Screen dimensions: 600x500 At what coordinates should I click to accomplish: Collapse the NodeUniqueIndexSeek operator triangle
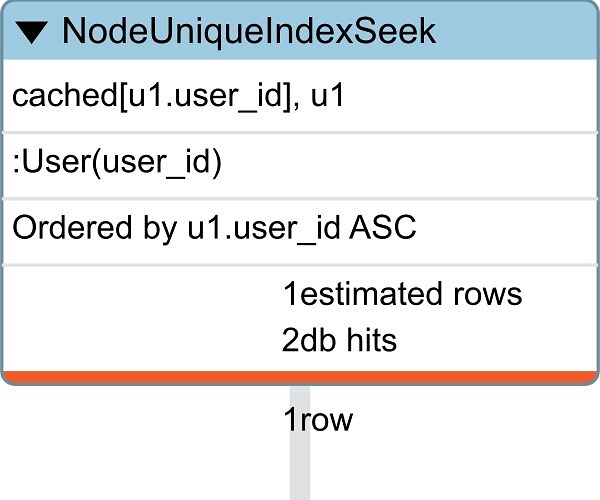point(32,33)
